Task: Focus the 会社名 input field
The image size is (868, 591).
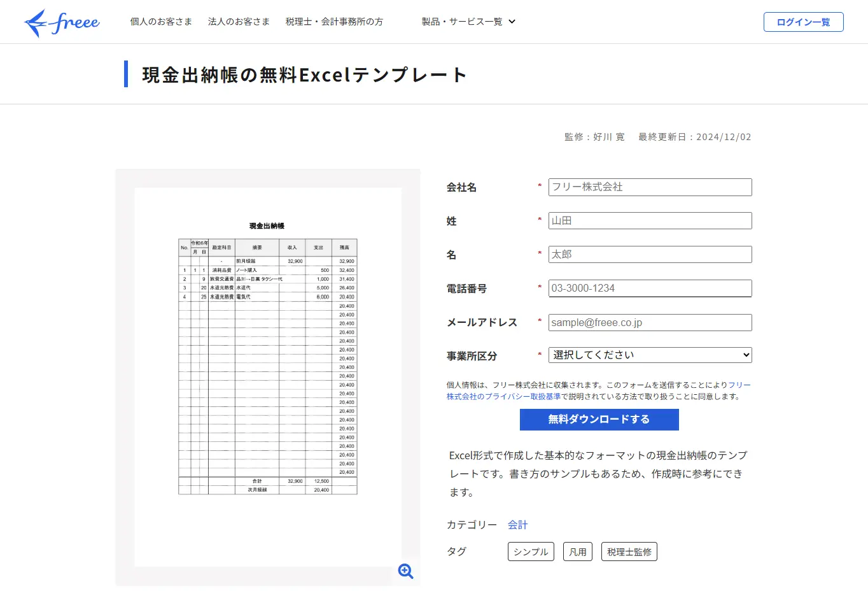Action: (650, 187)
